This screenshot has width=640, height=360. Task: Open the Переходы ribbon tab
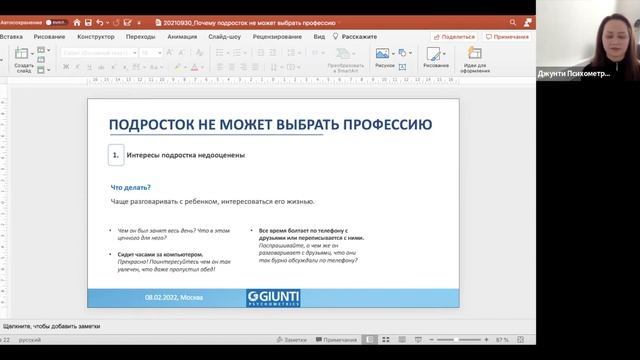coord(140,37)
